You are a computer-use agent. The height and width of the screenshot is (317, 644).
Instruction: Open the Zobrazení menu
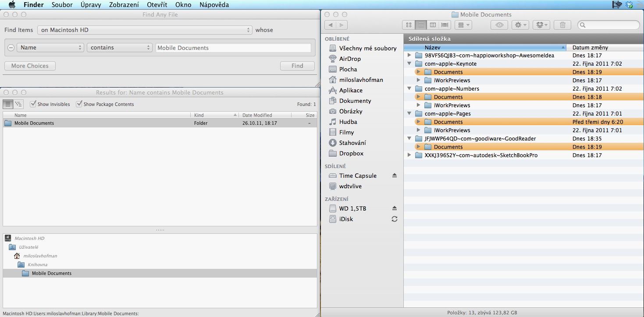124,5
